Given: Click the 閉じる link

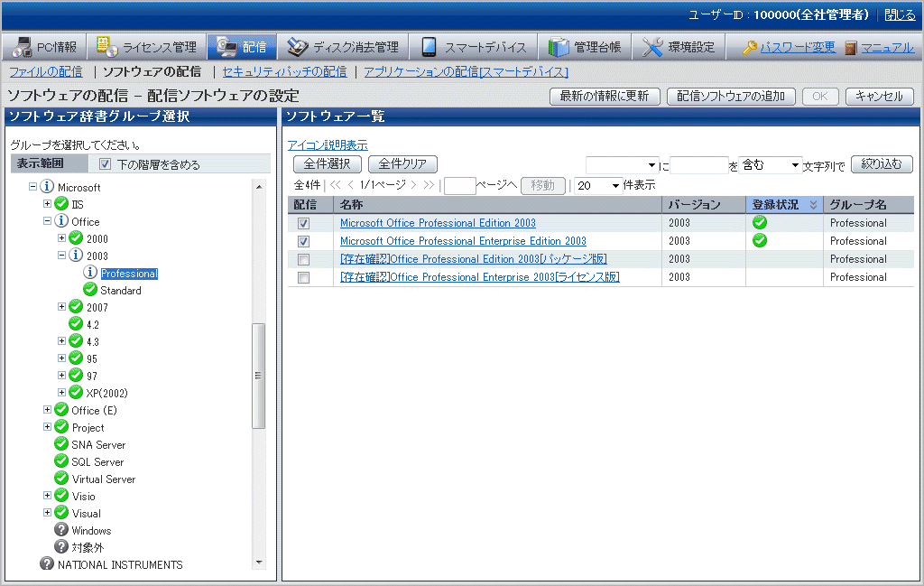Looking at the screenshot, I should 900,14.
